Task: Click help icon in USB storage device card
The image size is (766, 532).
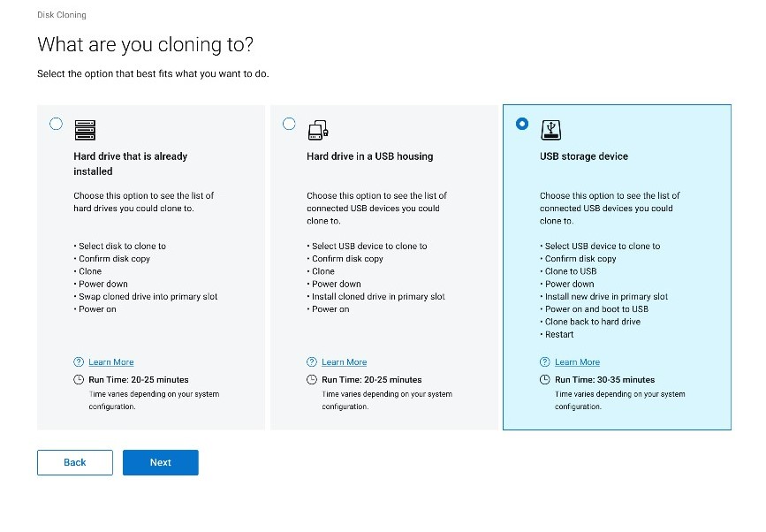Action: coord(544,362)
